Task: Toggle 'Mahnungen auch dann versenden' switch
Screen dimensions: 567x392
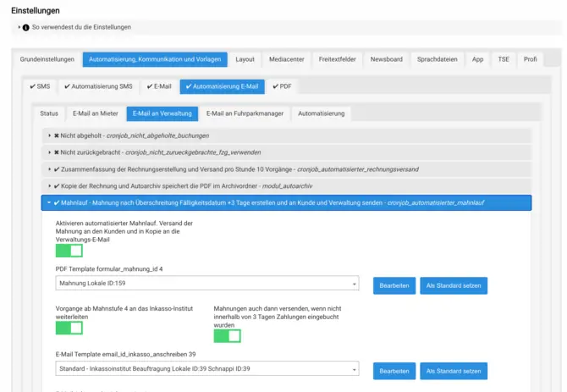Action: [x=227, y=336]
